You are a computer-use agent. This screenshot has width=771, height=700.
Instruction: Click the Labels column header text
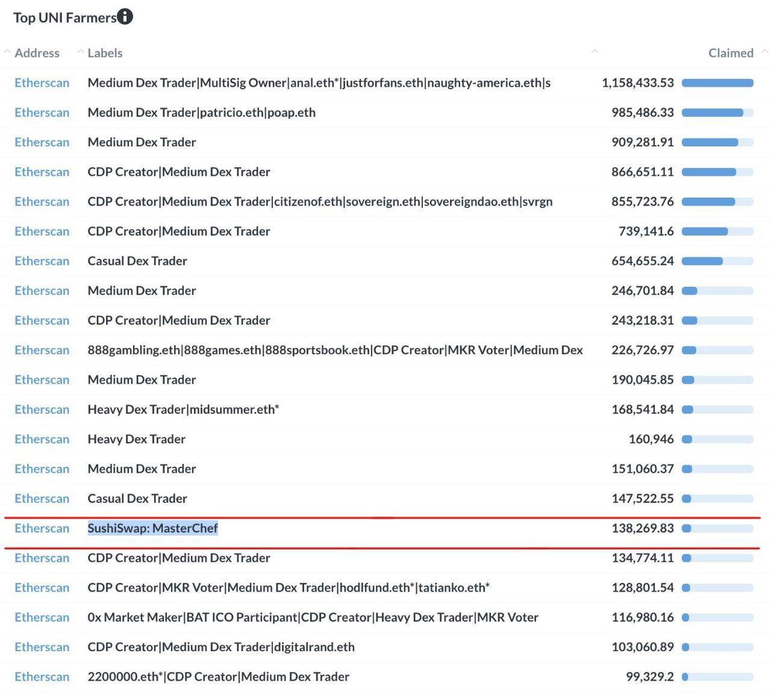click(x=105, y=53)
